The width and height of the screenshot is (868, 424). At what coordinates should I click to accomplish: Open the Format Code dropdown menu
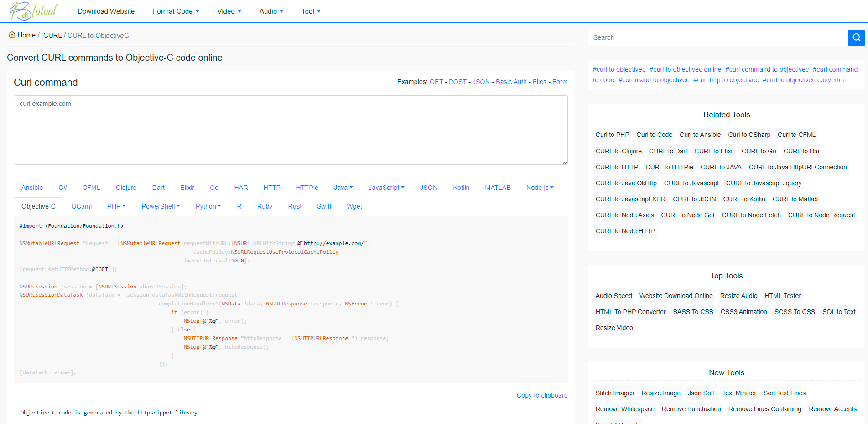(x=176, y=11)
